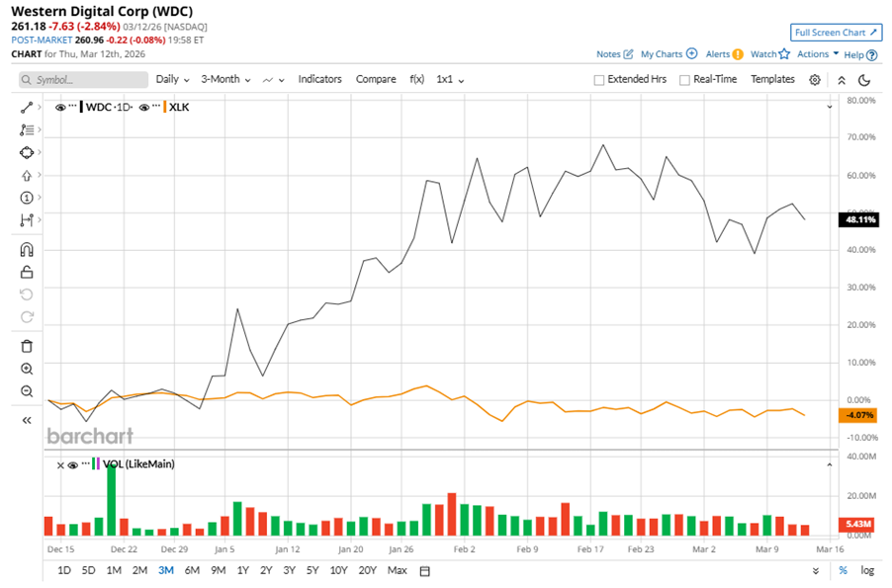The image size is (892, 588).
Task: Collapse the left drawing toolbar
Action: [26, 421]
